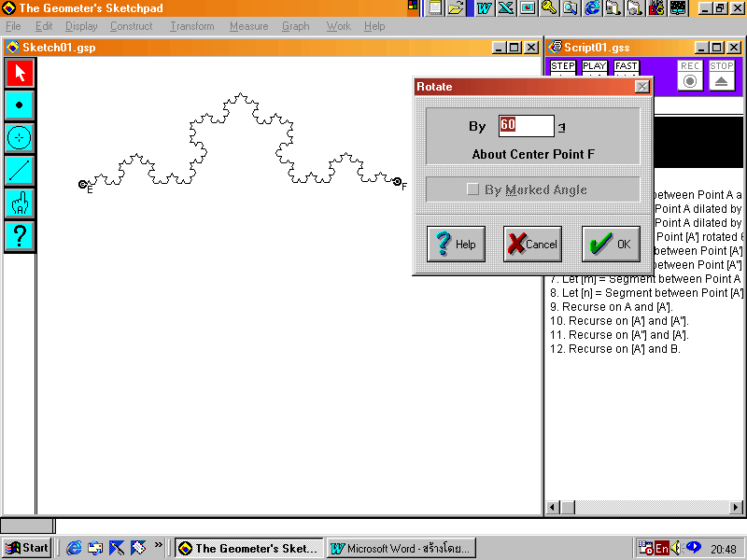
Task: Click the Find folder magnifier shortcut icon
Action: click(571, 7)
